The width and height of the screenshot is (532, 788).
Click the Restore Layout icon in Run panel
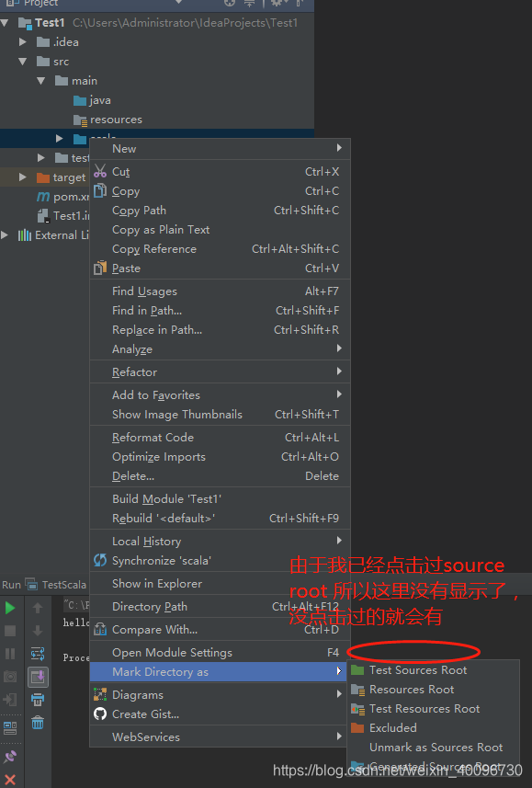(10, 727)
